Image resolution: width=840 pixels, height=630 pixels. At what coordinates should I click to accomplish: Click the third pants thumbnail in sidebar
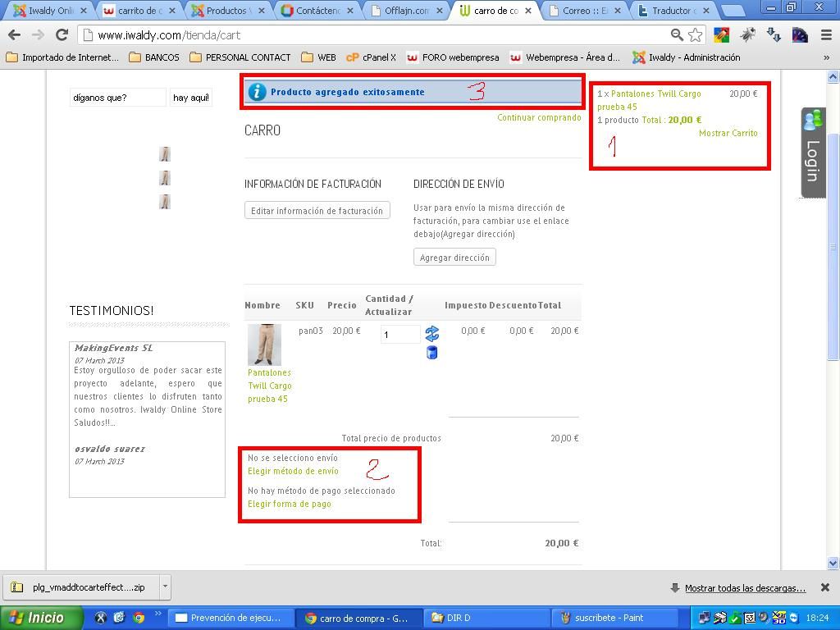pyautogui.click(x=165, y=202)
